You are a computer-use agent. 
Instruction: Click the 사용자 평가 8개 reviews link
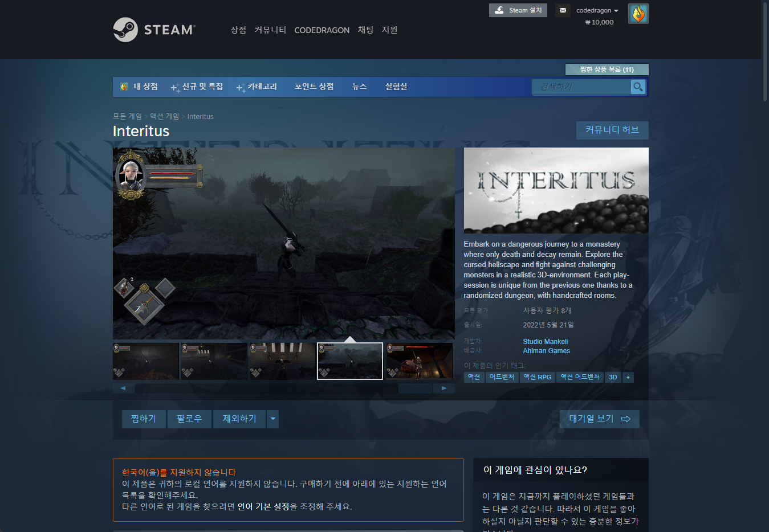(x=547, y=310)
